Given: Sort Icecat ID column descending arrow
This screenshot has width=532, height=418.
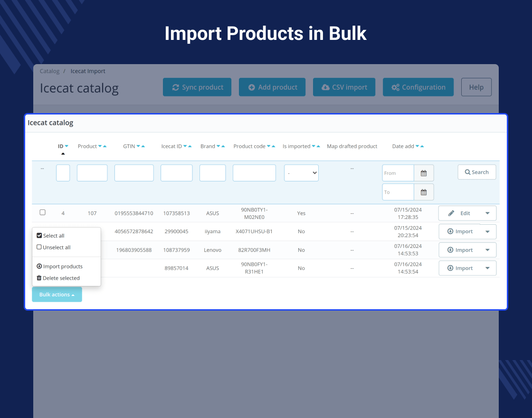Looking at the screenshot, I should 185,146.
